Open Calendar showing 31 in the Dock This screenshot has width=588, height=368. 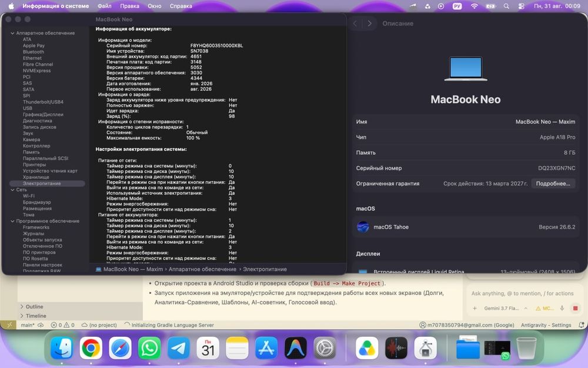click(208, 348)
